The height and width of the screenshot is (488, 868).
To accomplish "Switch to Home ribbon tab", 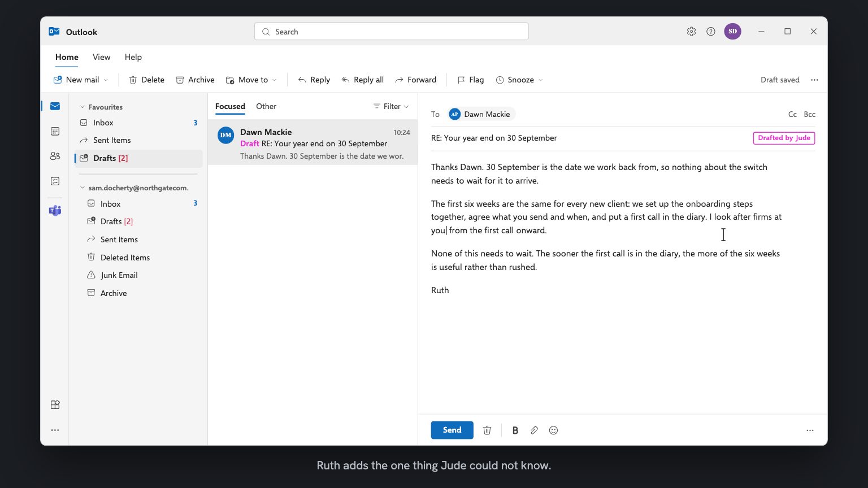I will click(67, 57).
